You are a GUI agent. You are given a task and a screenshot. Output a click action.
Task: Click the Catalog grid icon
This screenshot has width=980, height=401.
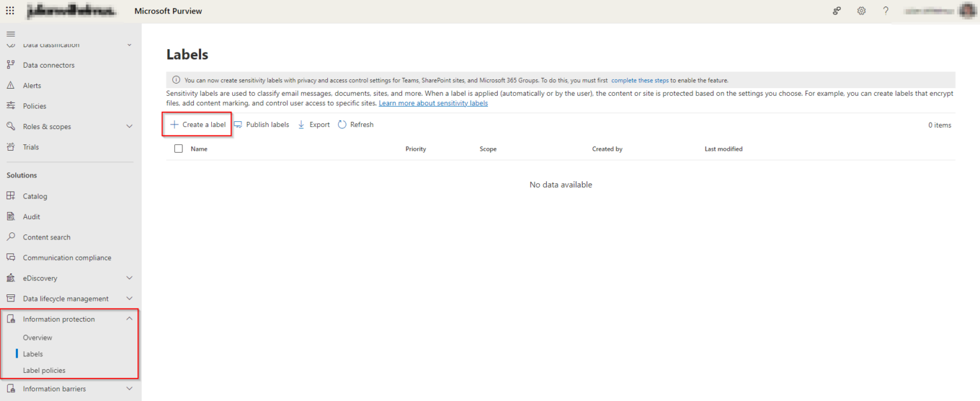[x=11, y=196]
